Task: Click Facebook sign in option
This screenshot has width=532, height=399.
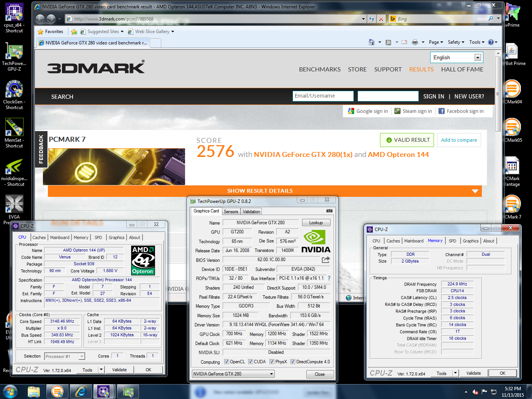Action: click(461, 111)
